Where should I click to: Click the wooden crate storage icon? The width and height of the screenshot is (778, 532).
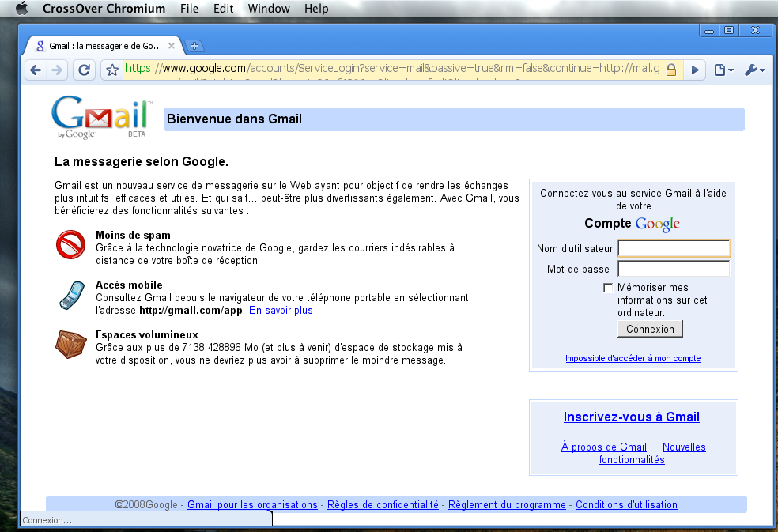pyautogui.click(x=71, y=344)
